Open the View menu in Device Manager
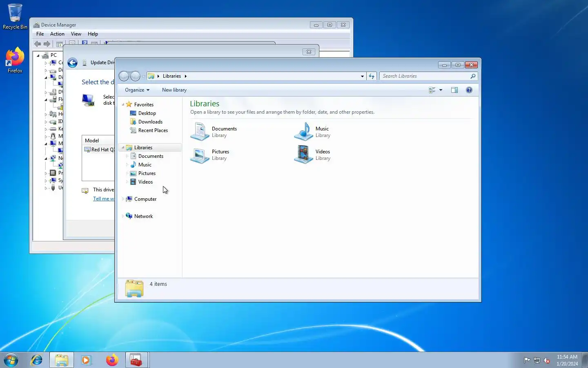 coord(76,34)
